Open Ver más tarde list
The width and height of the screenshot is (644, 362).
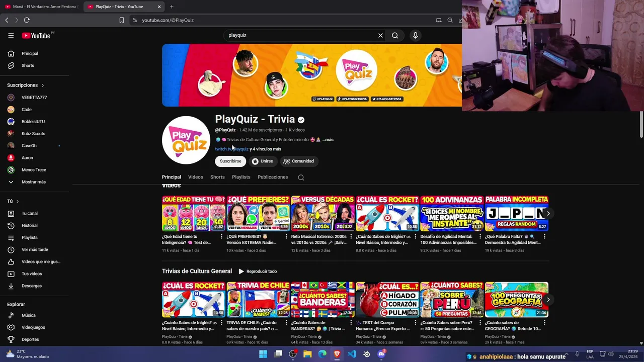click(35, 249)
